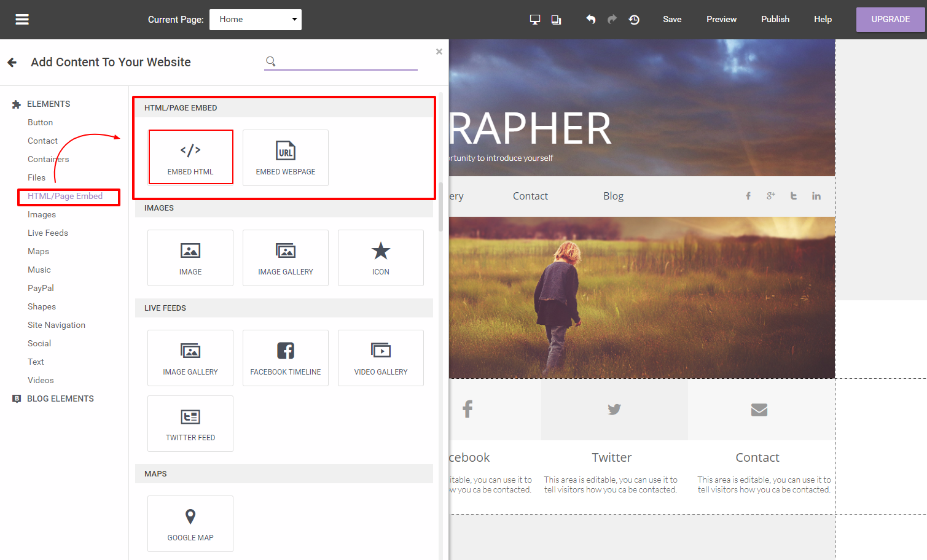This screenshot has width=927, height=560.
Task: Select Site Navigation in elements list
Action: tap(57, 325)
